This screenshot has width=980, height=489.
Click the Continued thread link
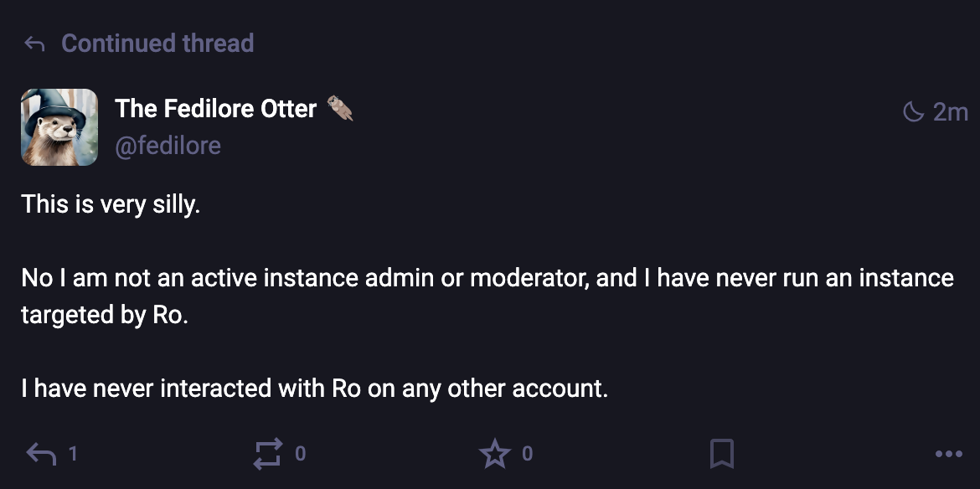157,44
